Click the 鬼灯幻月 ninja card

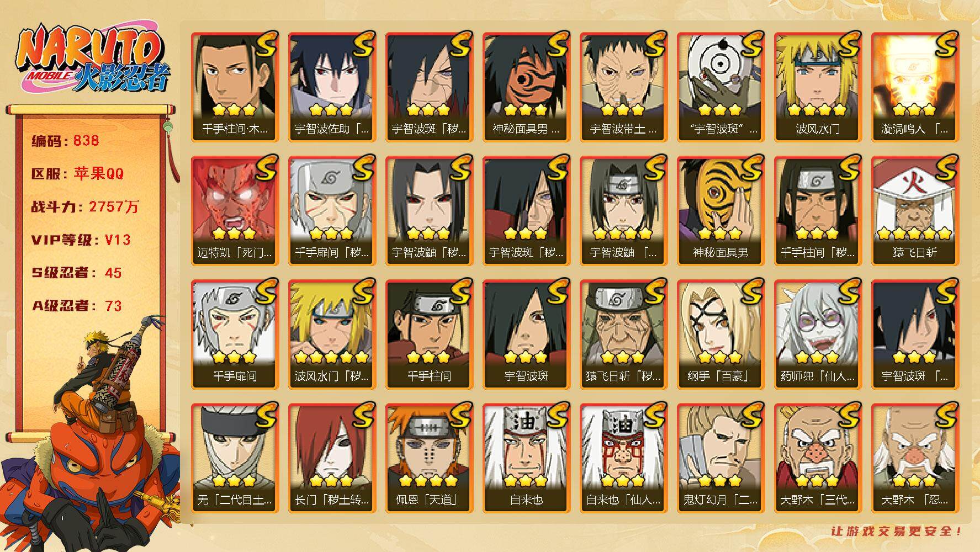(721, 458)
